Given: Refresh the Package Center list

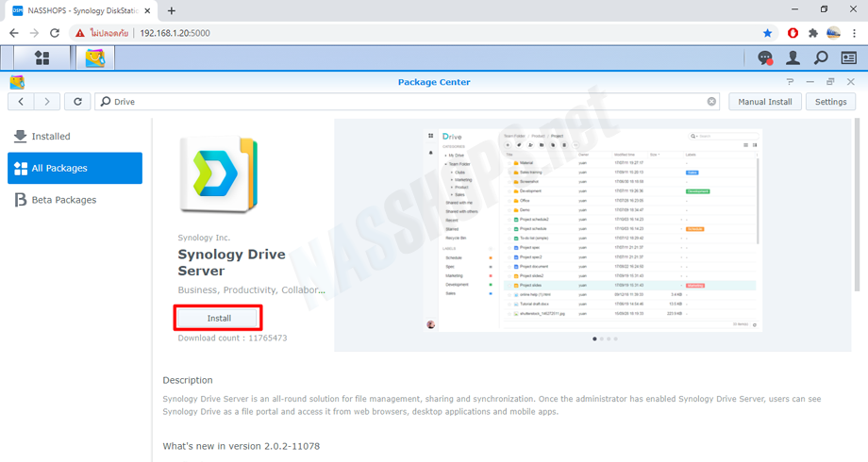Looking at the screenshot, I should click(x=77, y=102).
